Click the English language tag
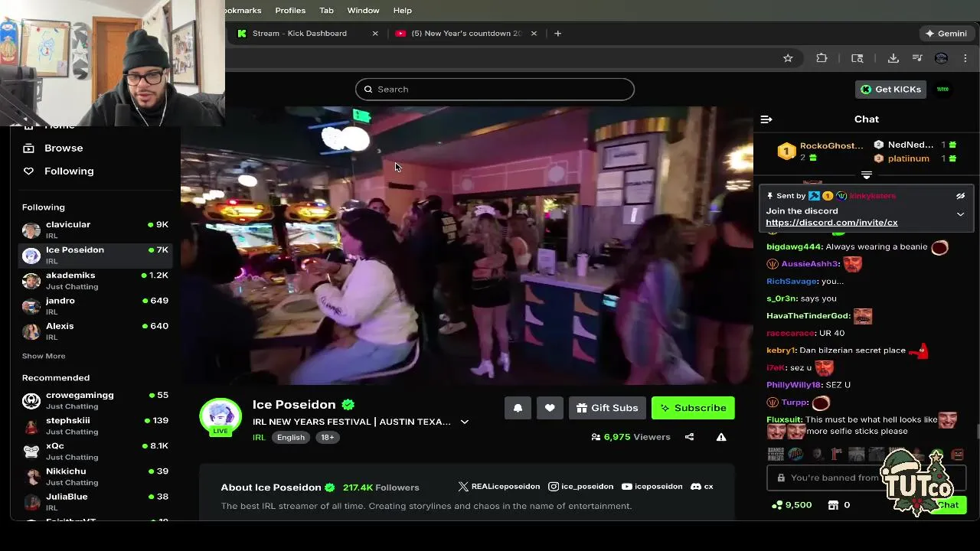The height and width of the screenshot is (551, 980). tap(291, 438)
